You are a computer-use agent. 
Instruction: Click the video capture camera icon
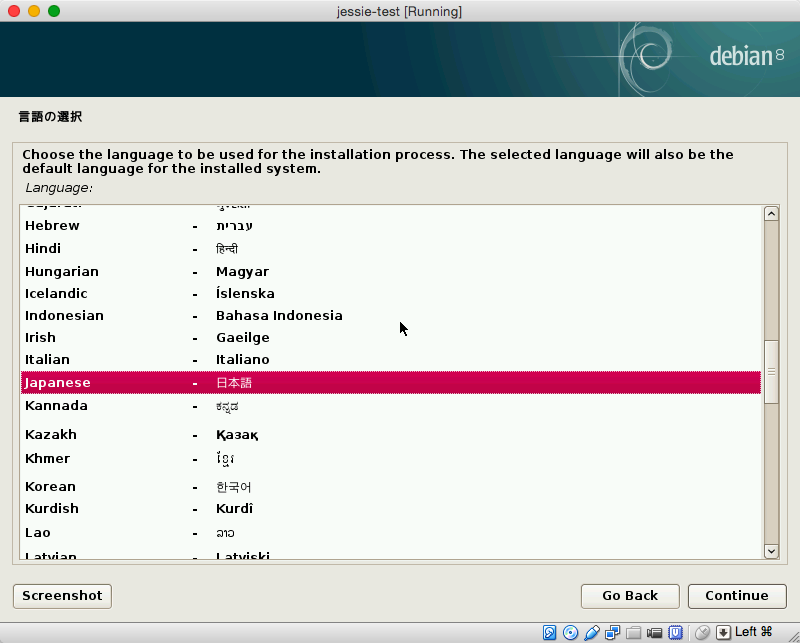click(654, 633)
